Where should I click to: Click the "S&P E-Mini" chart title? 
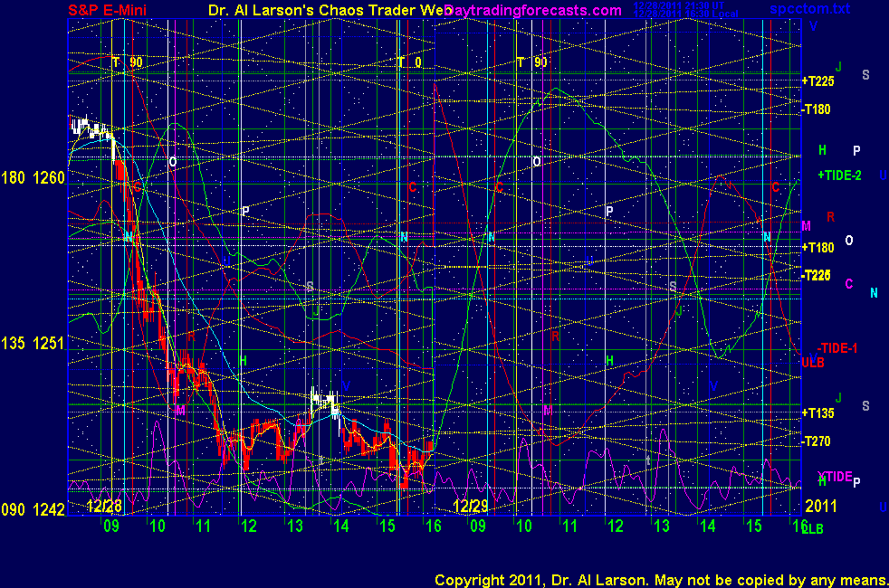(107, 10)
